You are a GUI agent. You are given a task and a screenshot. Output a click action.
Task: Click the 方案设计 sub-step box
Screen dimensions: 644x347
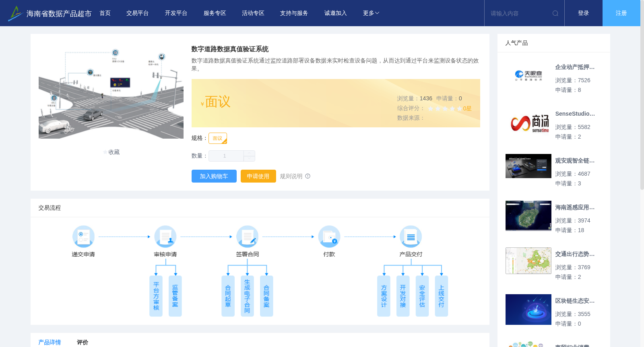point(384,296)
